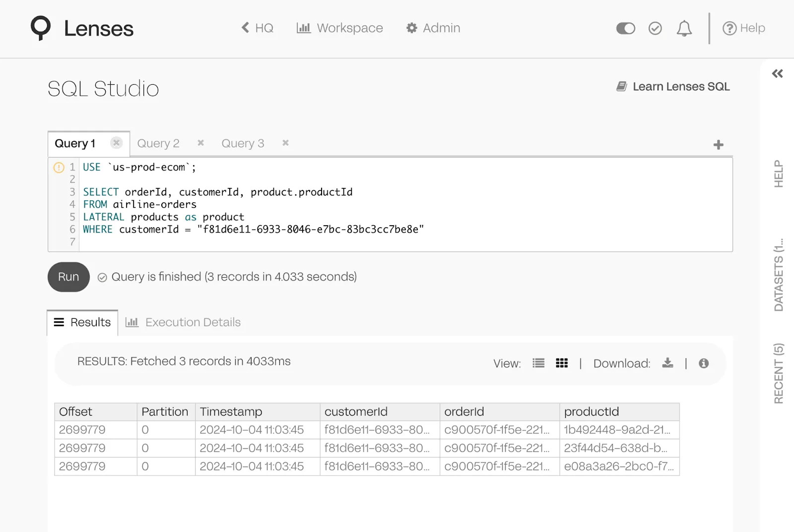
Task: Click the warning icon on line 1
Action: (x=59, y=168)
